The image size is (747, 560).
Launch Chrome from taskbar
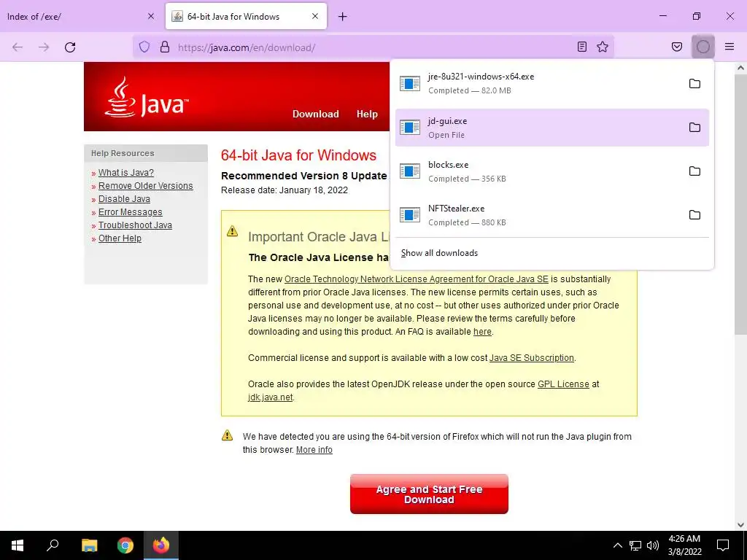[x=125, y=545]
